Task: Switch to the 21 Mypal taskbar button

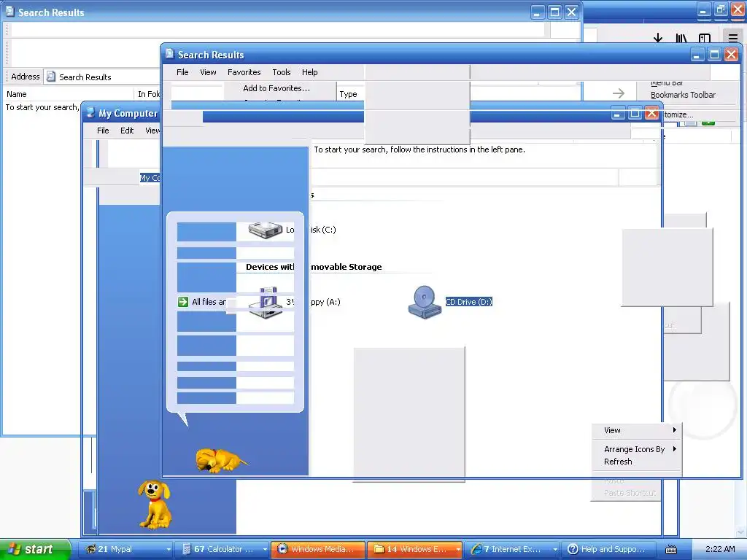Action: click(x=125, y=550)
